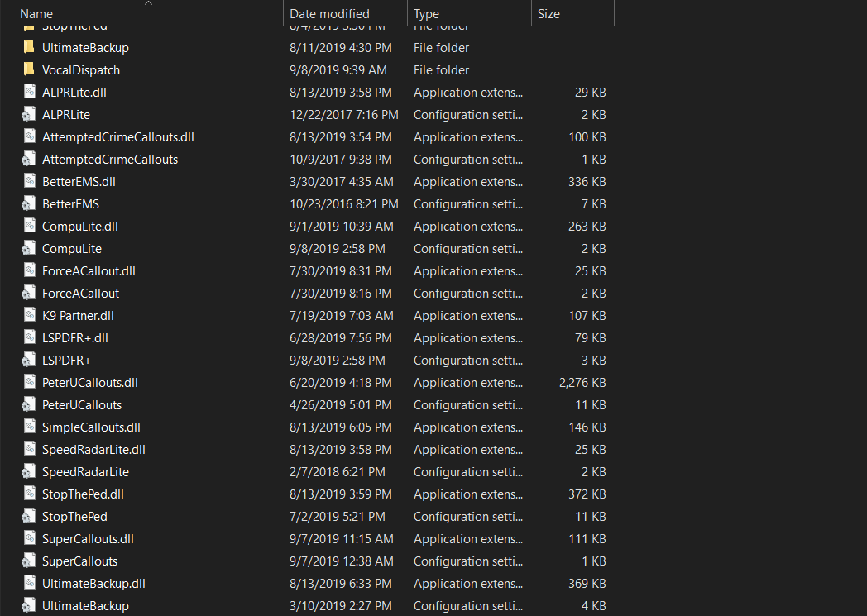
Task: Click the StopThePed.dll file icon
Action: [29, 494]
